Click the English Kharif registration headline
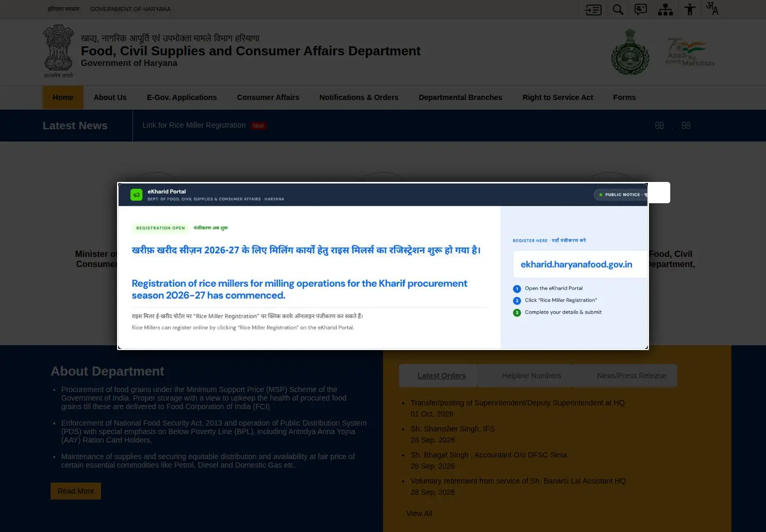The width and height of the screenshot is (766, 532). (299, 289)
